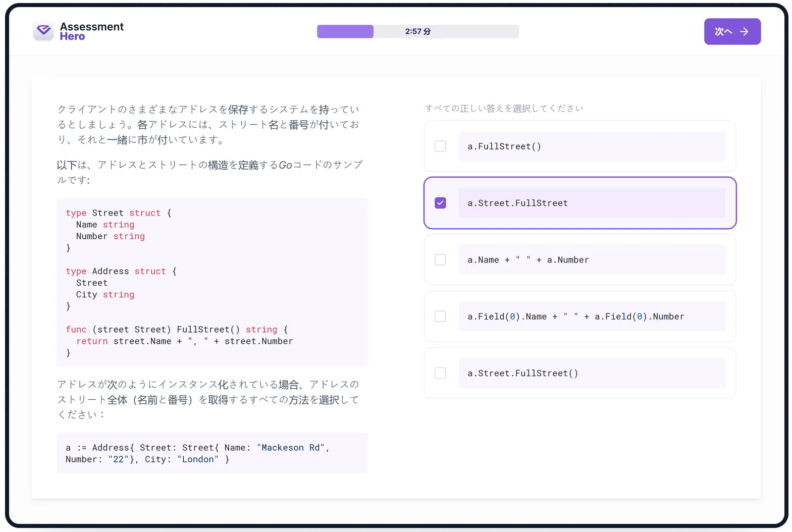The width and height of the screenshot is (792, 532).
Task: Click the question intro paragraph about client addresses
Action: 208,124
